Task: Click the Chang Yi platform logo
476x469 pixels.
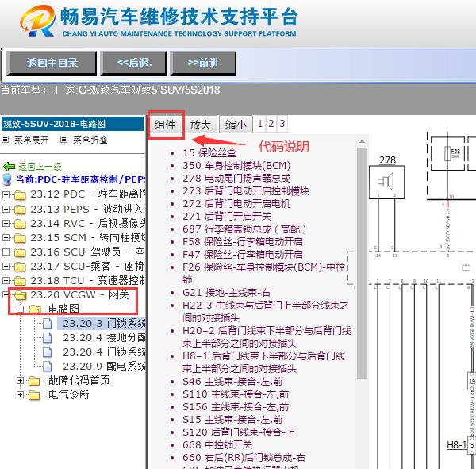Action: 37,21
